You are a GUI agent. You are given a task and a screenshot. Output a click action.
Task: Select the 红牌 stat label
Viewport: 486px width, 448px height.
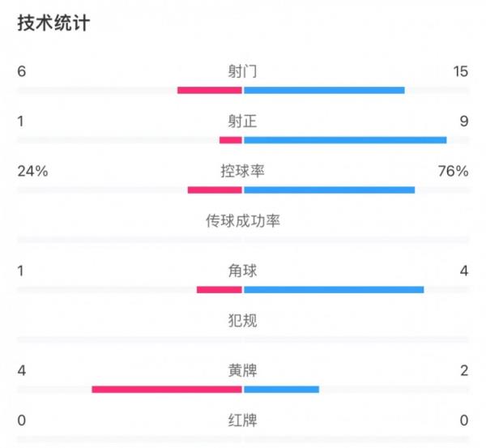click(x=243, y=420)
